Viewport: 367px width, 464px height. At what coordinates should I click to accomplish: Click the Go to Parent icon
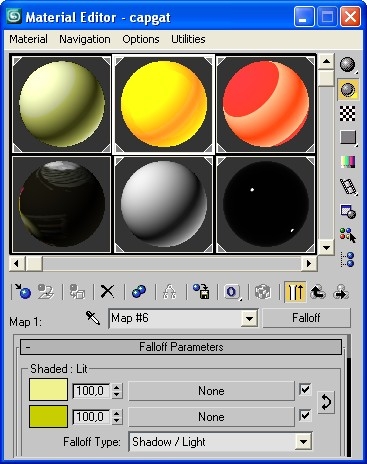318,292
